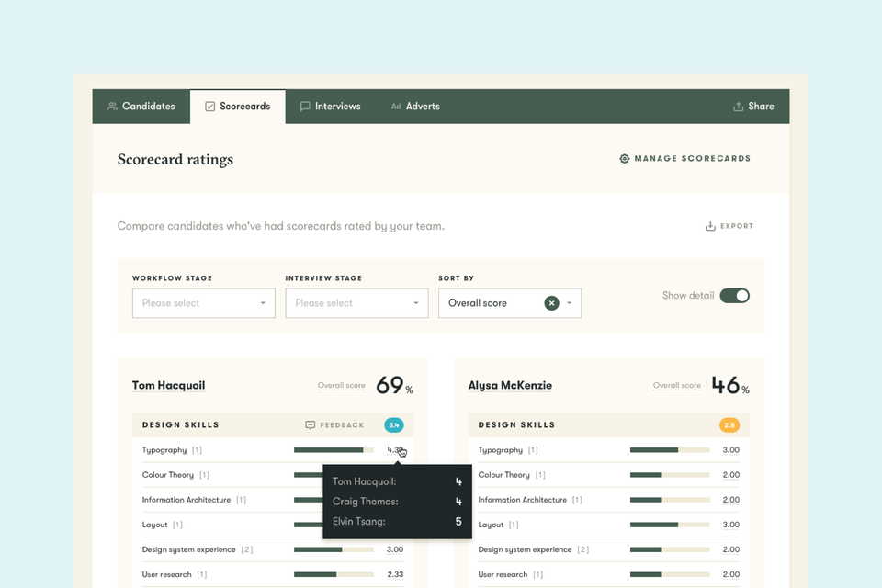Click Alysa's Typography rating bar
The width and height of the screenshot is (882, 588).
coord(670,450)
